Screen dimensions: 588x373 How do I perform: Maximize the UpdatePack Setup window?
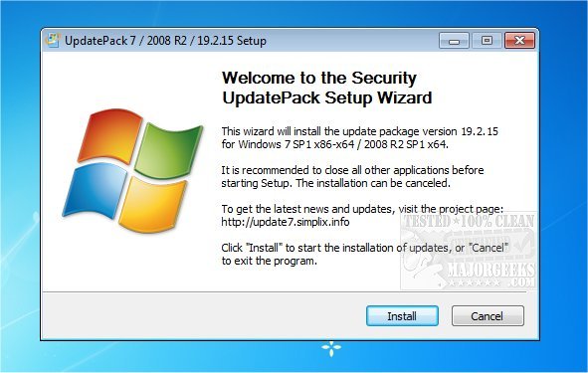487,41
